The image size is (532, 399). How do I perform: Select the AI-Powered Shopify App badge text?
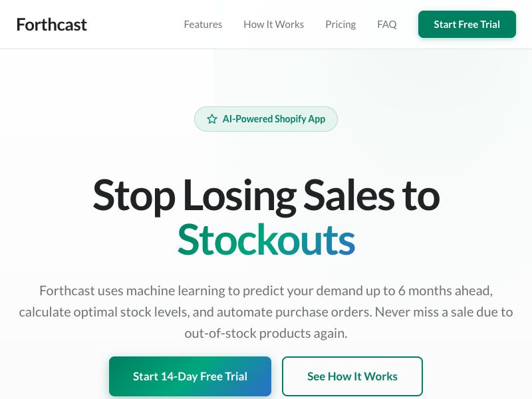point(274,119)
